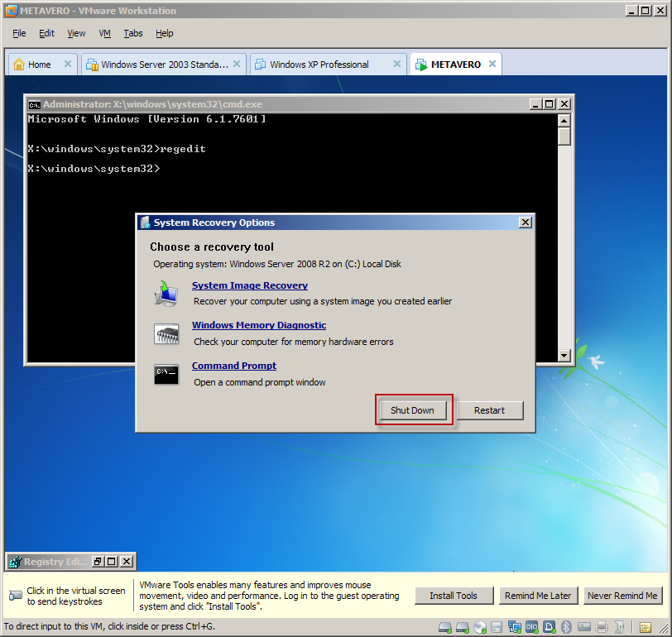This screenshot has width=672, height=637.
Task: Click the sound card status icon
Action: click(x=619, y=627)
